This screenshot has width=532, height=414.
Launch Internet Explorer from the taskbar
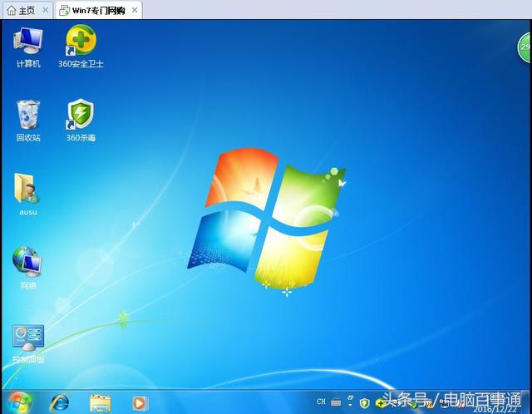(60, 402)
